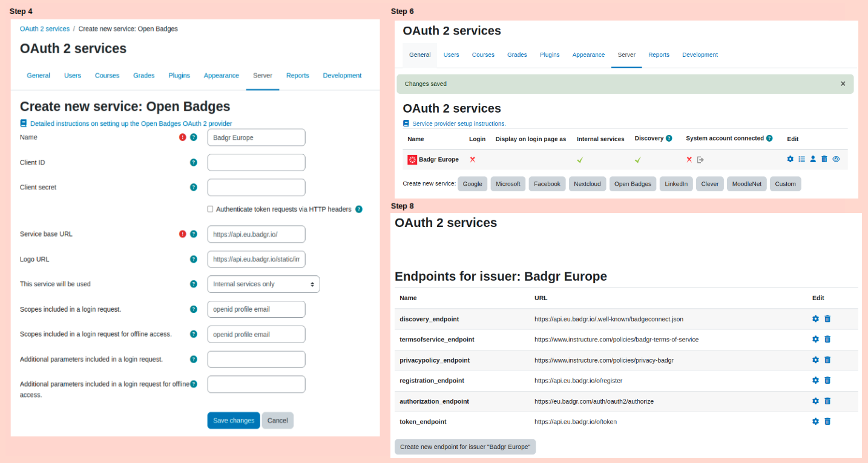Image resolution: width=868 pixels, height=463 pixels.
Task: Open Appearance tab on the Changes saved page
Action: (x=588, y=54)
